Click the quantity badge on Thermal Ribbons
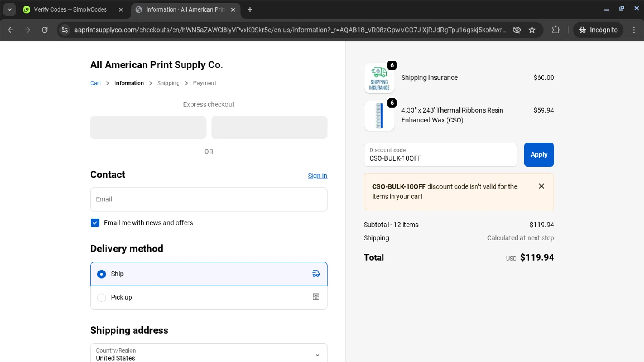Screen dimensions: 644x362 tap(392, 103)
